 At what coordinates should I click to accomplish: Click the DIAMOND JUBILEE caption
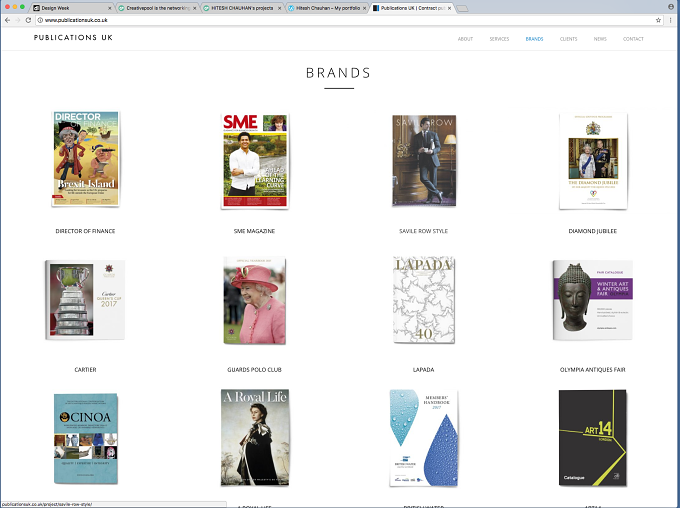click(x=593, y=231)
